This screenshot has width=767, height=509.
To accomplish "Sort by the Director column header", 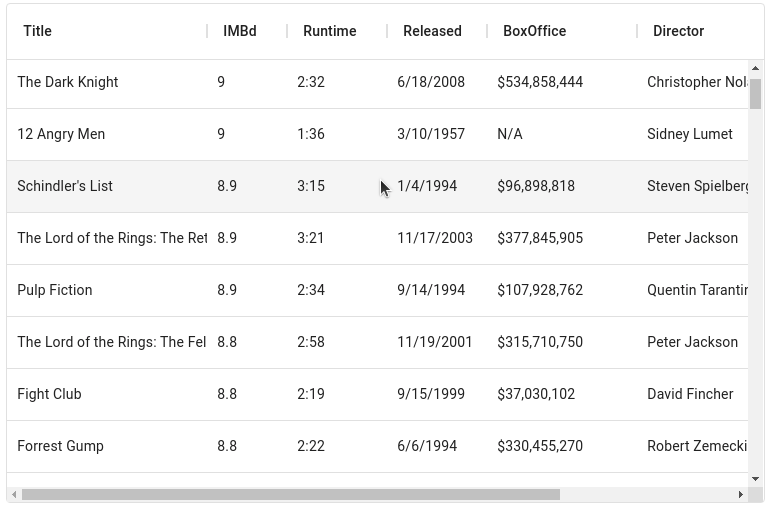I will pos(678,31).
